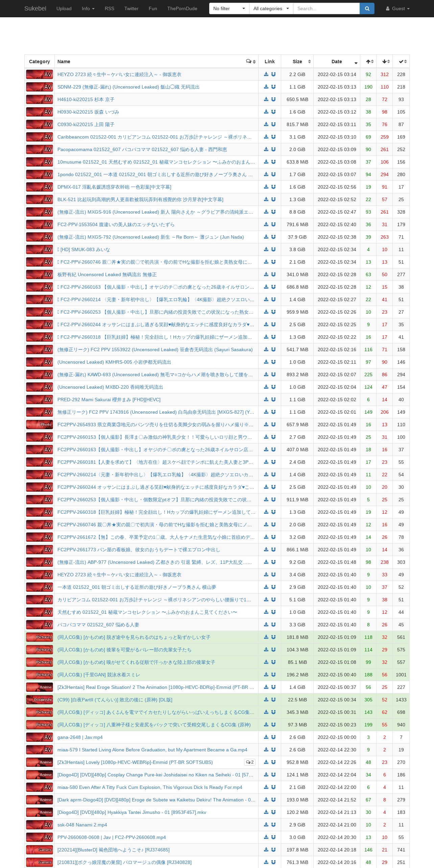434x868 pixels.
Task: Download torrent for SDNM-229 row
Action: [x=266, y=87]
